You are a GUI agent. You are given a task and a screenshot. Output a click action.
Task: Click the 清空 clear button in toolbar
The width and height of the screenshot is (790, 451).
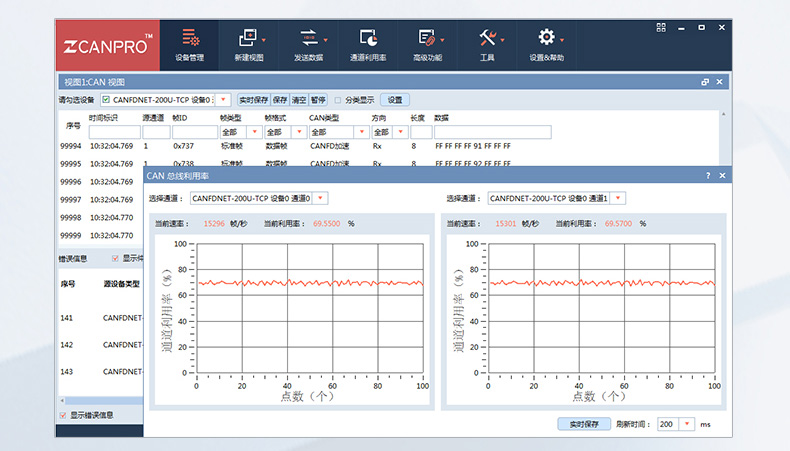point(298,100)
